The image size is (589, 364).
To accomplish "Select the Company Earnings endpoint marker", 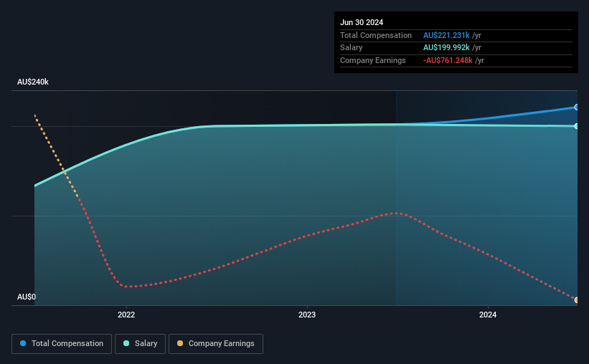I will coord(576,300).
